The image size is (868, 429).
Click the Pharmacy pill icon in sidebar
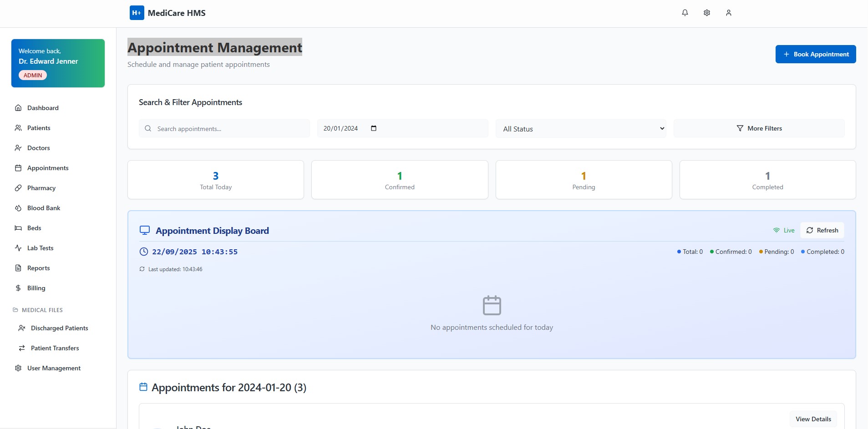coord(18,188)
